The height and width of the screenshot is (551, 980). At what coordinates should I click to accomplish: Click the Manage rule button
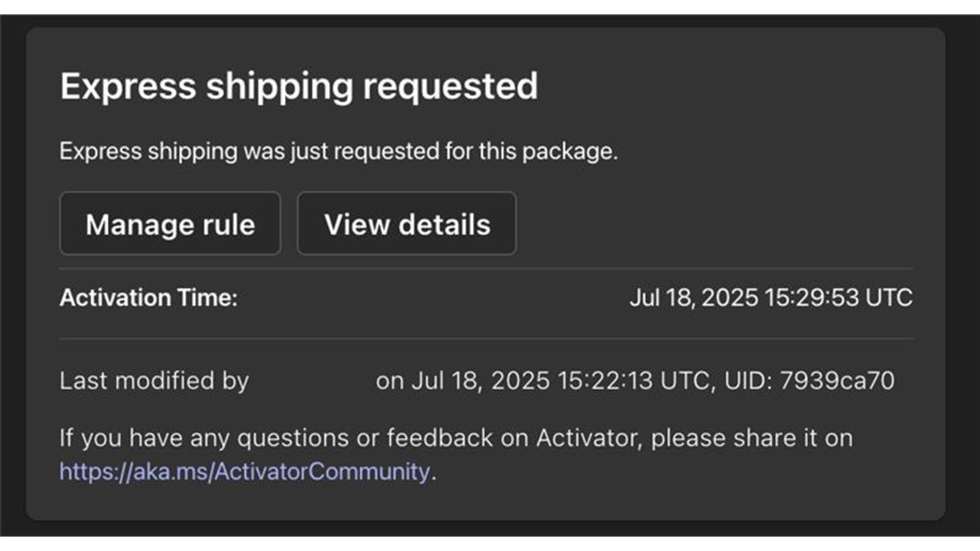(x=170, y=224)
